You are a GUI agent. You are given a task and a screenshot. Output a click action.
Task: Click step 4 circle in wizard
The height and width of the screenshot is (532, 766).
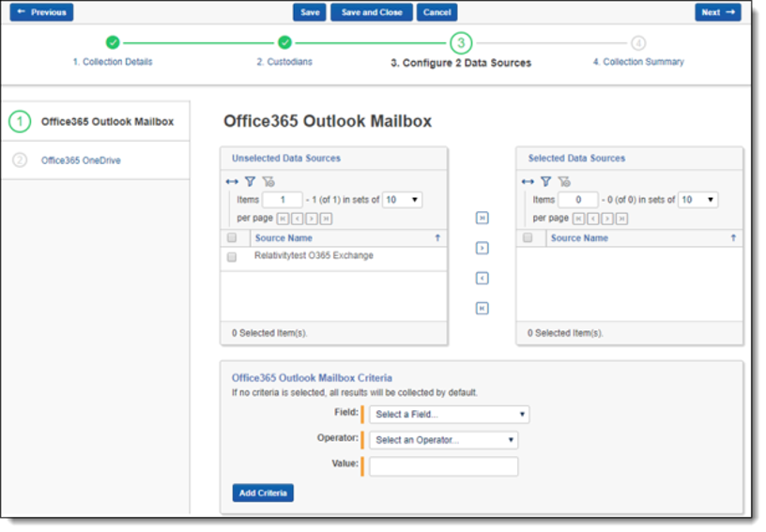[x=638, y=43]
